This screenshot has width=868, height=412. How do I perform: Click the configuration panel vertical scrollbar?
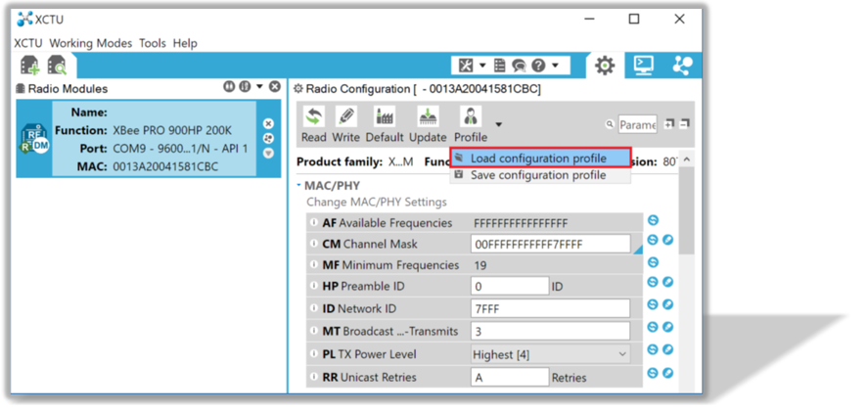tap(686, 210)
